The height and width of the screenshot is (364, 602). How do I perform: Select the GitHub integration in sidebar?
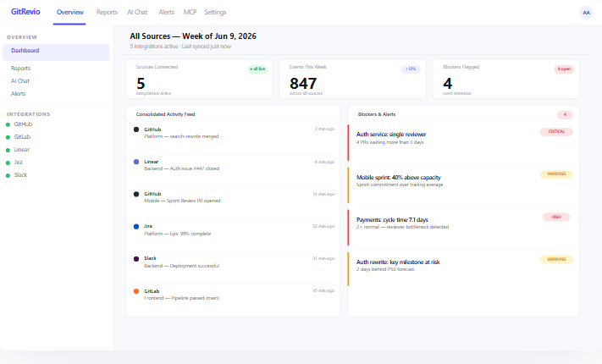tap(23, 124)
